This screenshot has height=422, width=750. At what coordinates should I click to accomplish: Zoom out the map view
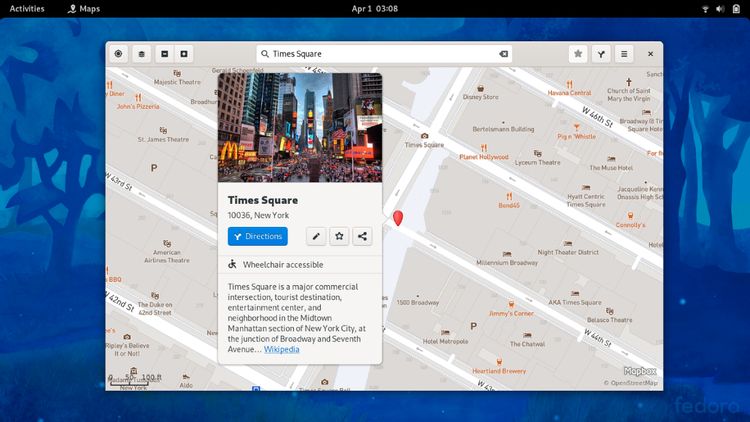(165, 54)
